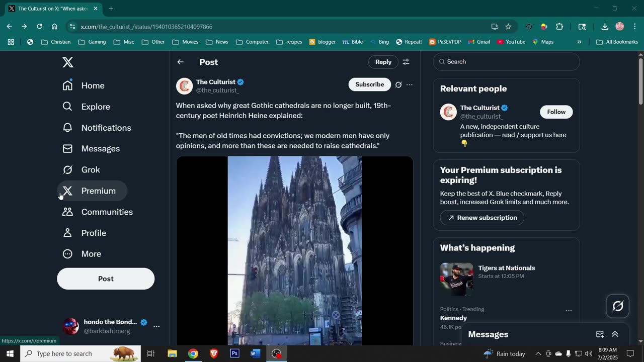Click the back arrow beside Post heading
The width and height of the screenshot is (644, 362).
pyautogui.click(x=181, y=62)
